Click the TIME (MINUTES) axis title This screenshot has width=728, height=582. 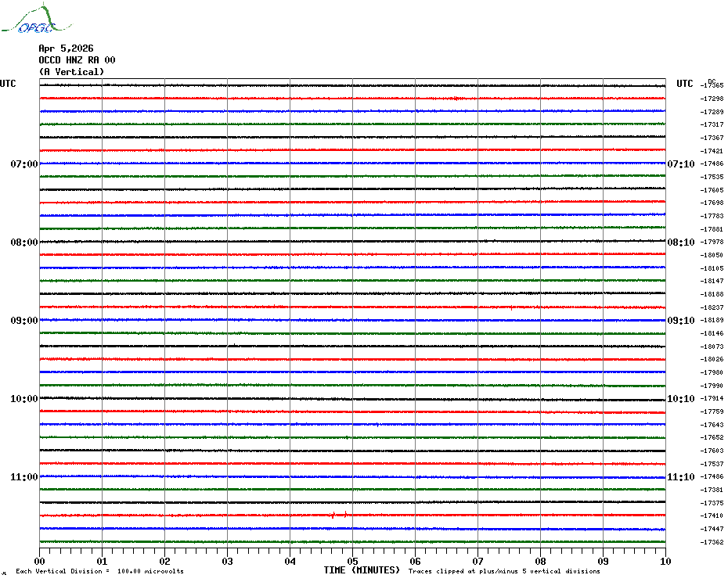point(362,570)
